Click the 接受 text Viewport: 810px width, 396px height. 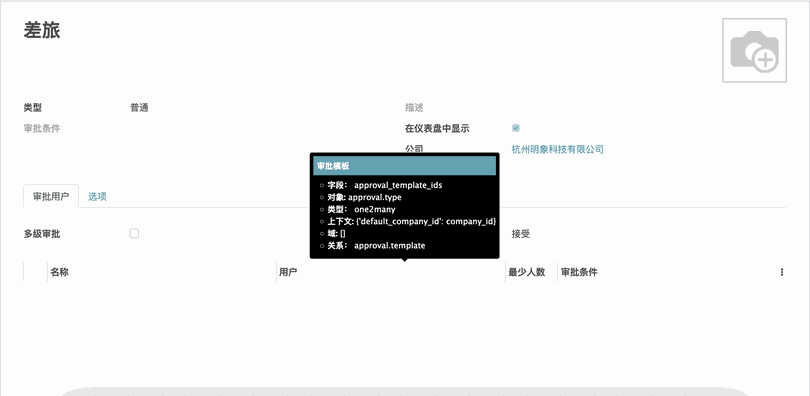coord(521,234)
